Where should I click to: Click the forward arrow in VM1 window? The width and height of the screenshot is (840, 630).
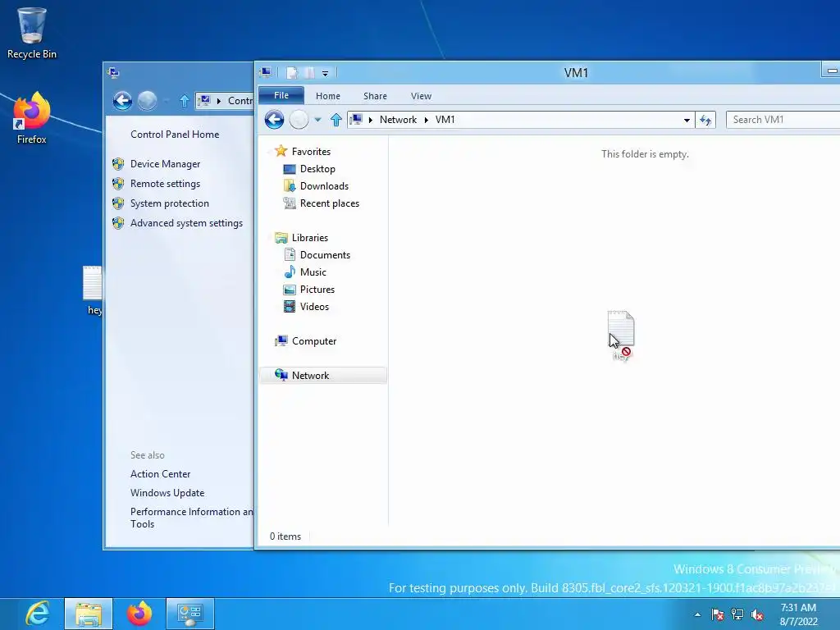click(299, 120)
